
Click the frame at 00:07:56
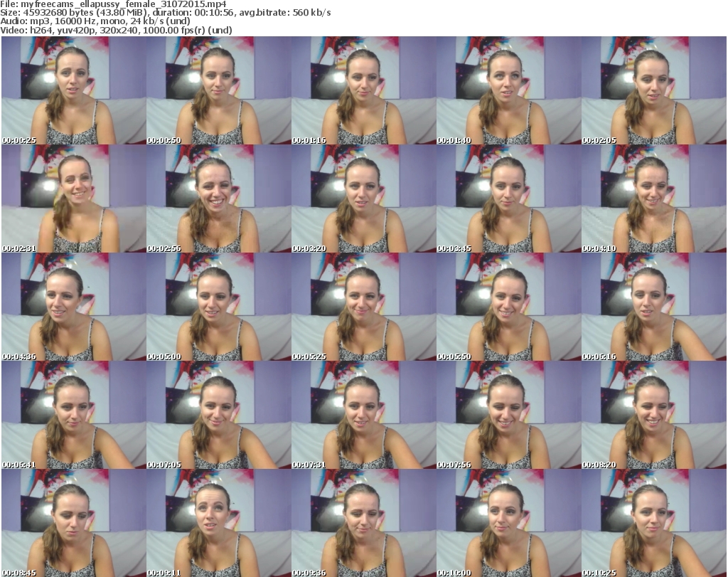tap(509, 415)
